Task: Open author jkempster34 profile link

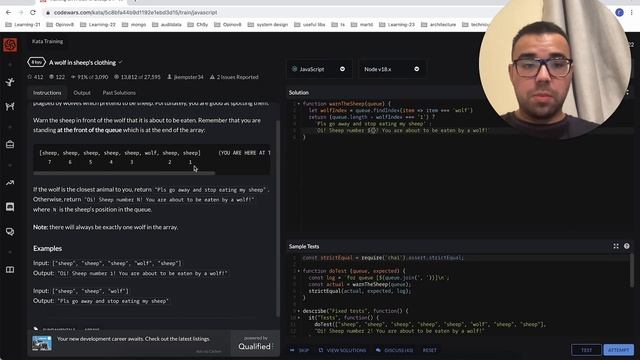Action: (185, 77)
